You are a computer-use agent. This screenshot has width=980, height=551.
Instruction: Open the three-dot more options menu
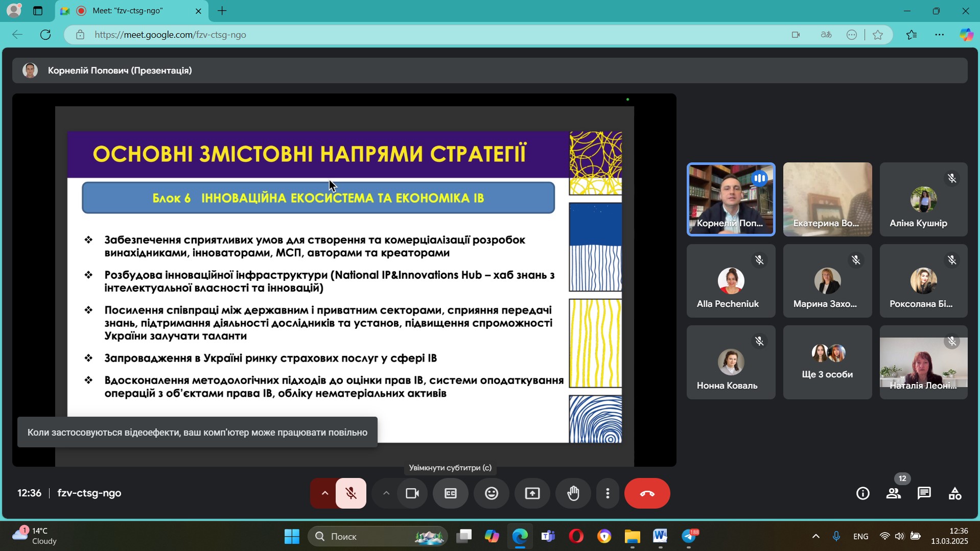608,493
